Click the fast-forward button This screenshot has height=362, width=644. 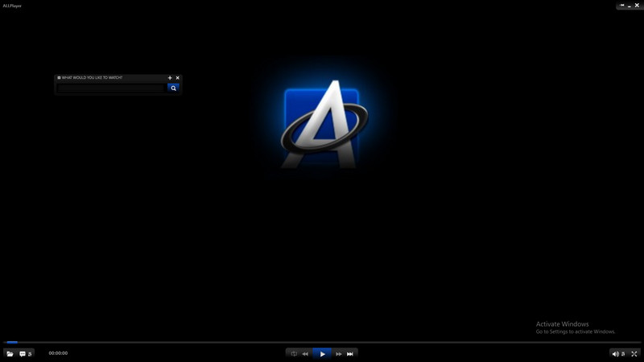(x=338, y=354)
